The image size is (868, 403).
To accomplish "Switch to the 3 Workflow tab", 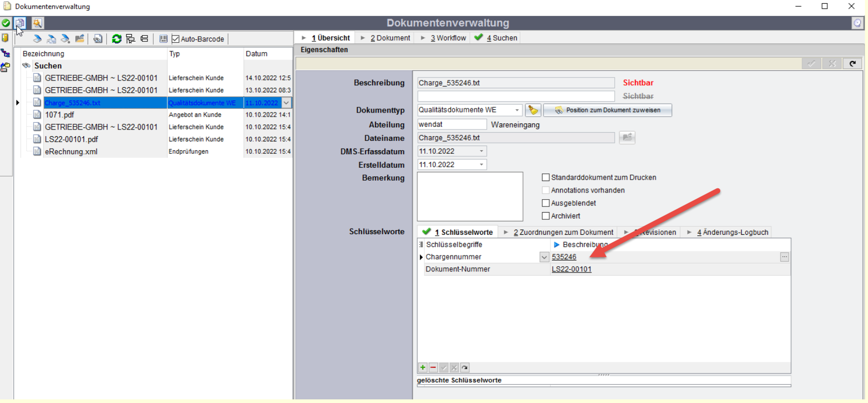I will (x=444, y=38).
